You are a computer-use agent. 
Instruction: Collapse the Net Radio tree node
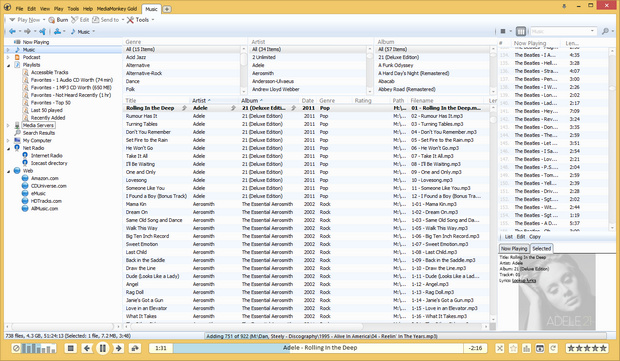[8, 149]
